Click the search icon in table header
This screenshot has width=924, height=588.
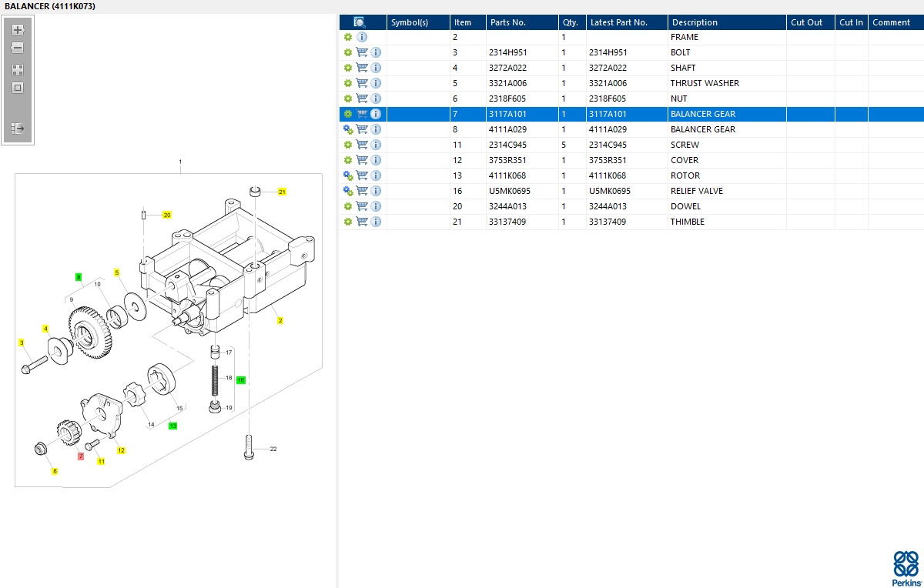(360, 22)
